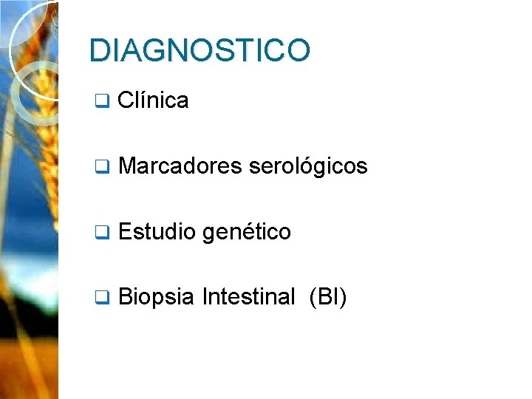Image resolution: width=532 pixels, height=399 pixels.
Task: Select the word Estudio
Action: point(157,232)
